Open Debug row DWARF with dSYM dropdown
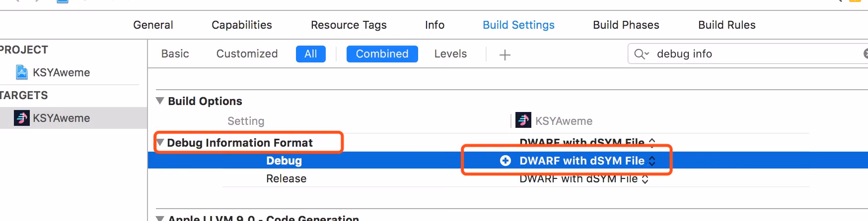Viewport: 868px width, 221px height. coord(587,161)
